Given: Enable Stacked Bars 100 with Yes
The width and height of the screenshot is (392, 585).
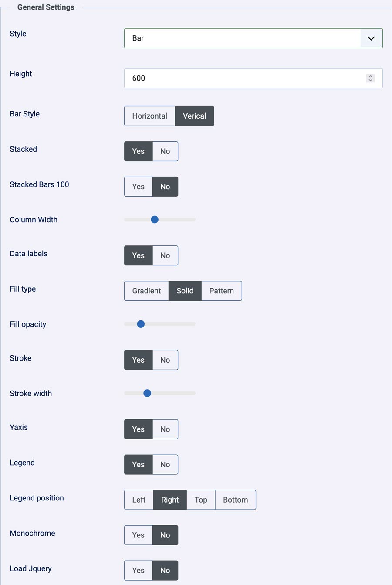Looking at the screenshot, I should 138,187.
